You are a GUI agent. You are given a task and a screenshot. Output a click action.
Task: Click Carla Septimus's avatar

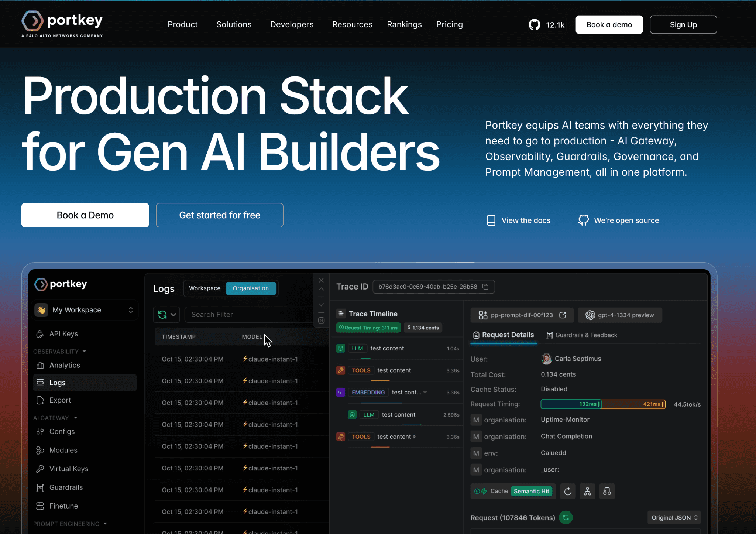(546, 359)
